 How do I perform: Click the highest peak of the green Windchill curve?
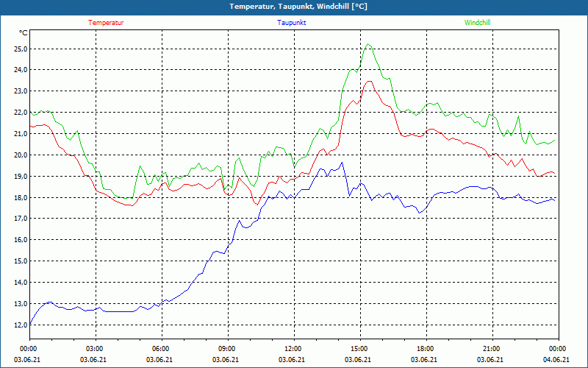pyautogui.click(x=369, y=44)
